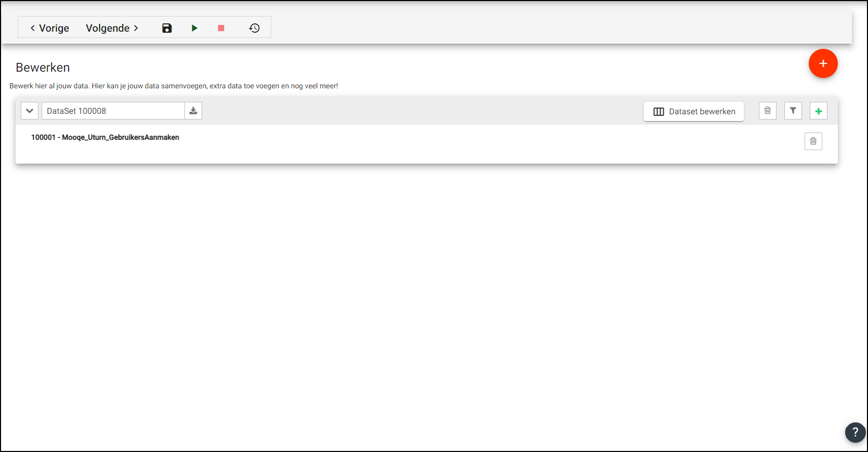868x452 pixels.
Task: Click the description text under Bewerken
Action: click(174, 86)
